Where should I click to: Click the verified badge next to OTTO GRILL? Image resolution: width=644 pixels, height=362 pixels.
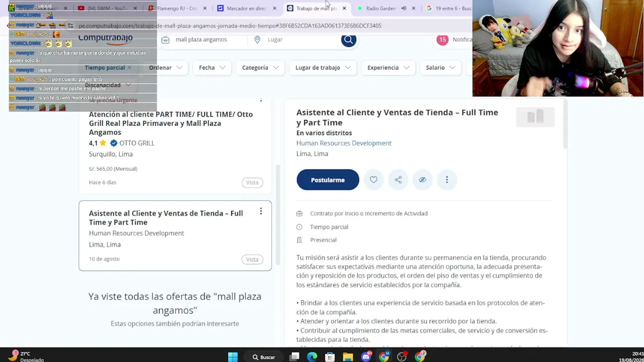114,143
